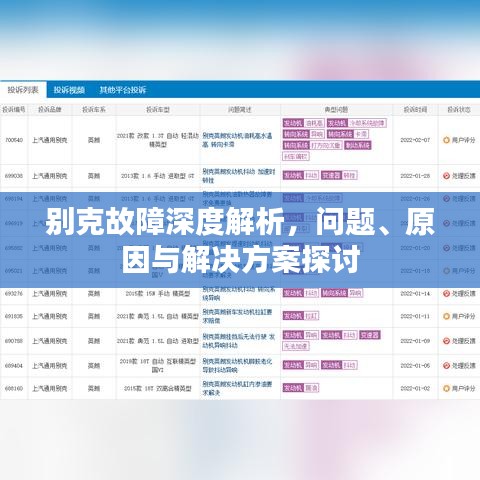The image size is (480, 480).
Task: Click 发动机 拉缸 tag in 2022-01-11 row
Action: [301, 316]
